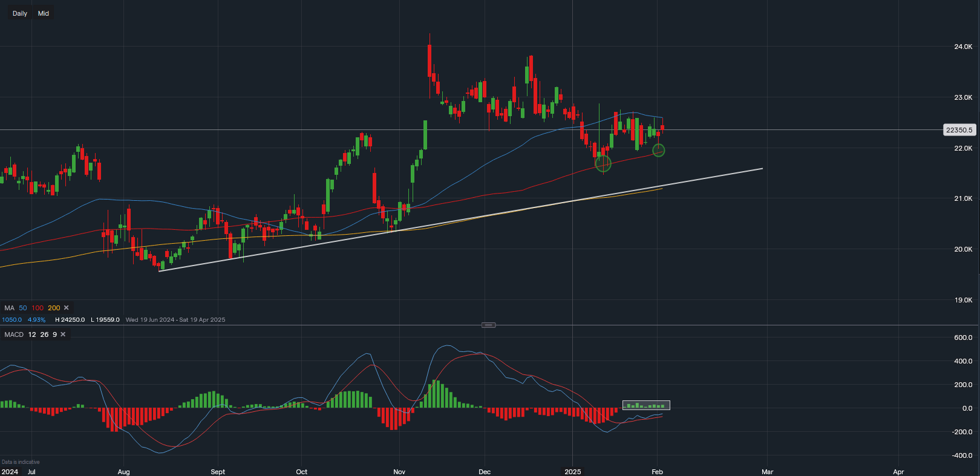
Task: Remove the MA indicator with its X
Action: (x=67, y=308)
